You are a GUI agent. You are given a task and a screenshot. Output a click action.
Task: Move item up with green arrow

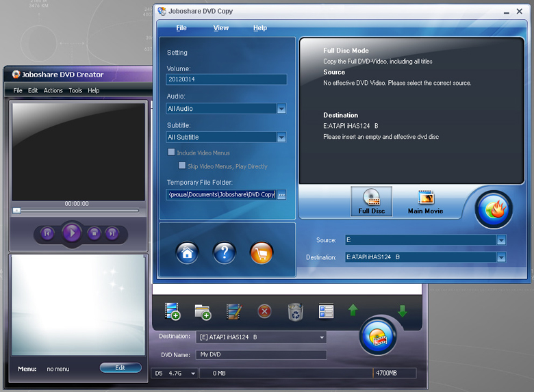point(353,310)
